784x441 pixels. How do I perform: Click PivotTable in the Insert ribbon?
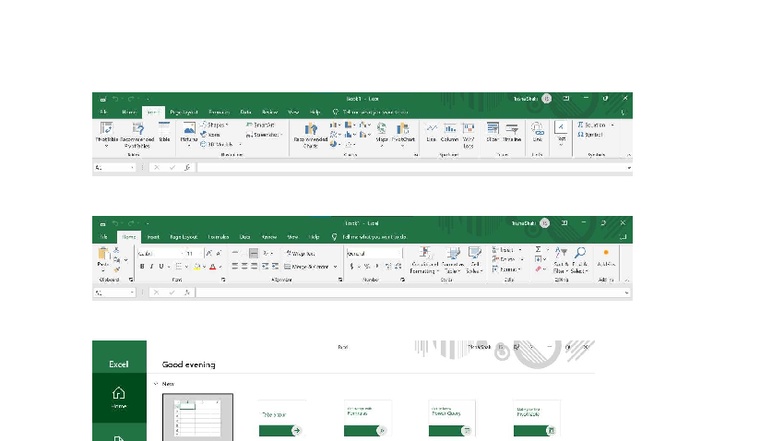(x=106, y=134)
